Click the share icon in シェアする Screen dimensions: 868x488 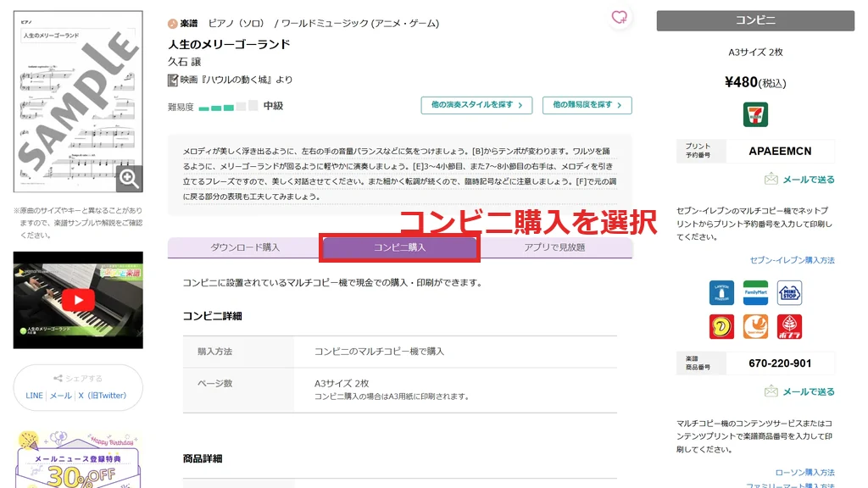(58, 379)
